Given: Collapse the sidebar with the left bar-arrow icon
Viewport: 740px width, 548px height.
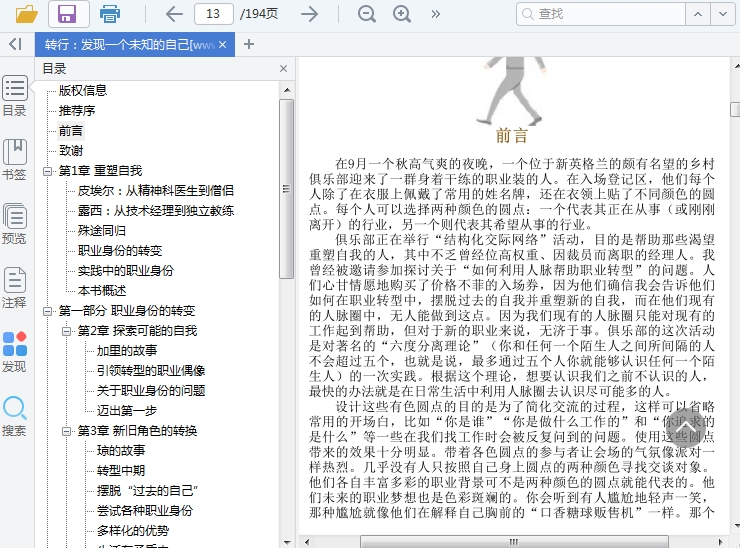Looking at the screenshot, I should 16,44.
